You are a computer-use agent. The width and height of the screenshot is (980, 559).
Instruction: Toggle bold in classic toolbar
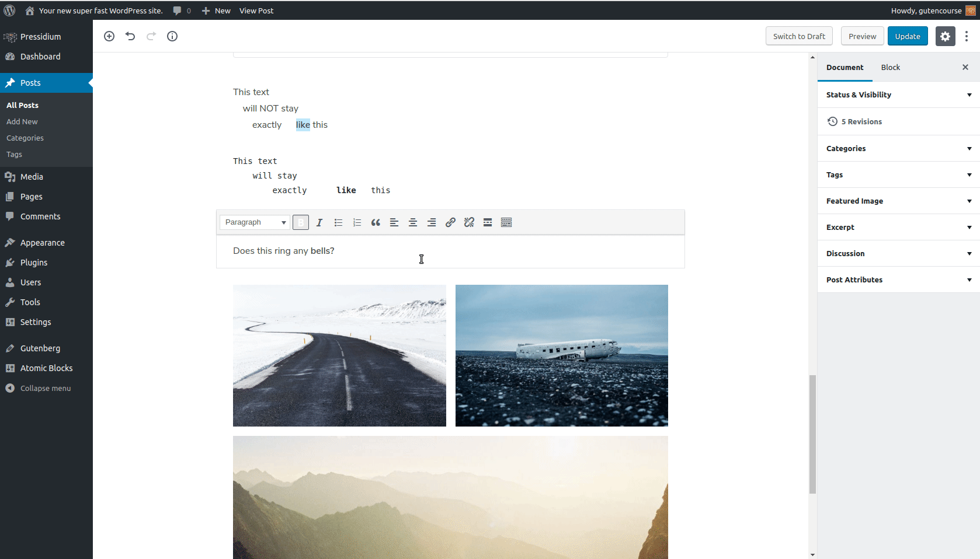click(301, 222)
